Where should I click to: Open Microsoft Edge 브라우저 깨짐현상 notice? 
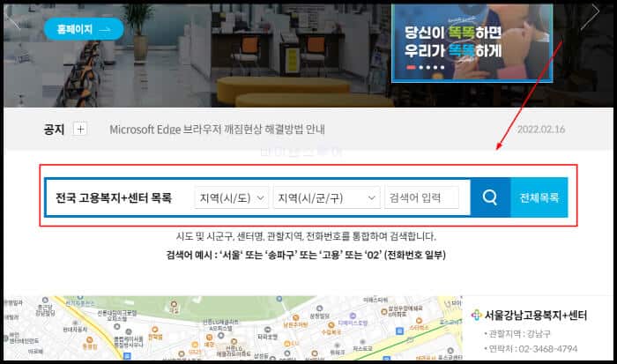pos(217,129)
